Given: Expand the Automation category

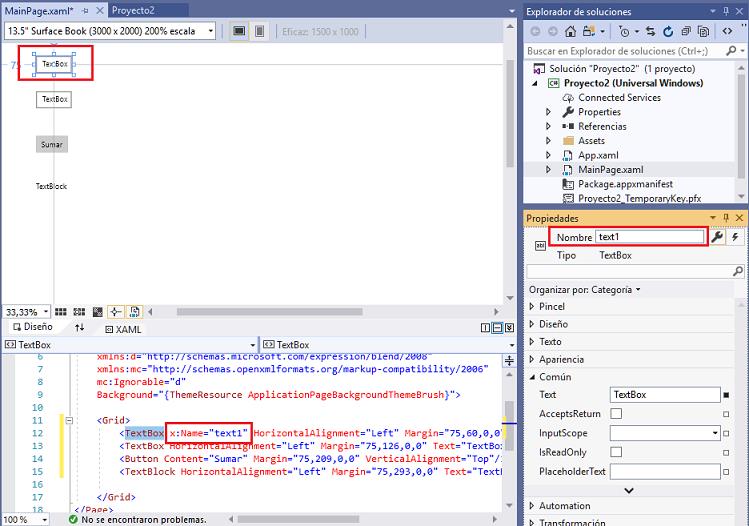Looking at the screenshot, I should click(x=532, y=505).
